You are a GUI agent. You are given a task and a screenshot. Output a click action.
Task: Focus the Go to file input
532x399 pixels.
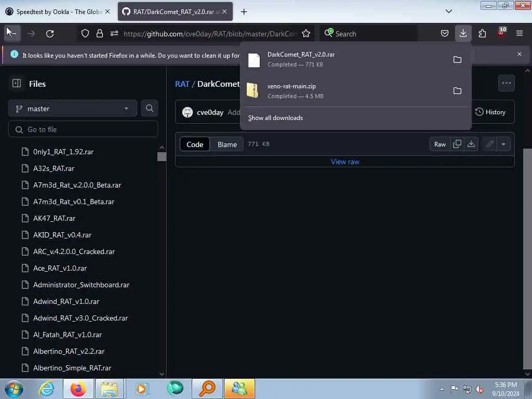(83, 129)
